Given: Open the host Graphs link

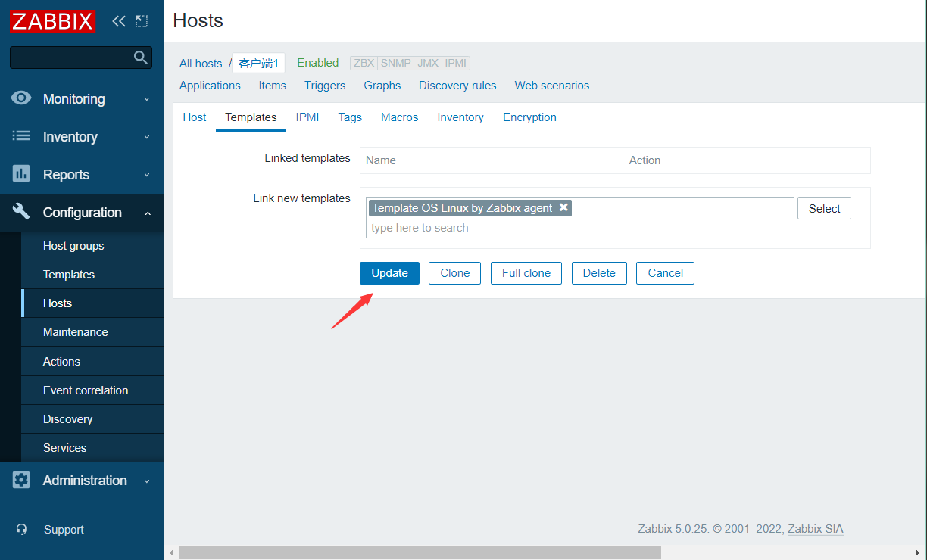Looking at the screenshot, I should 382,86.
